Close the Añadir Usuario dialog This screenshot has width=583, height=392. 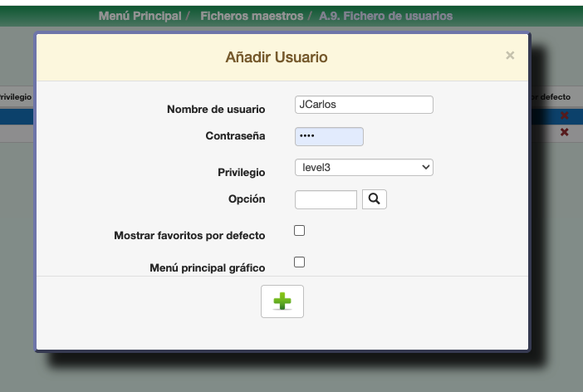(x=510, y=56)
